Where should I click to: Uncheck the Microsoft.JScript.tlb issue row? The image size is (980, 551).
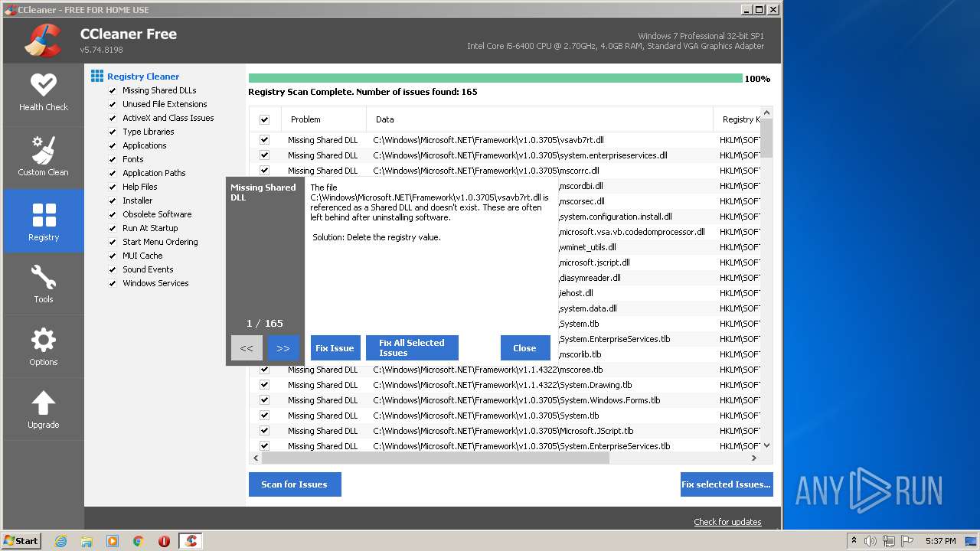pyautogui.click(x=264, y=431)
